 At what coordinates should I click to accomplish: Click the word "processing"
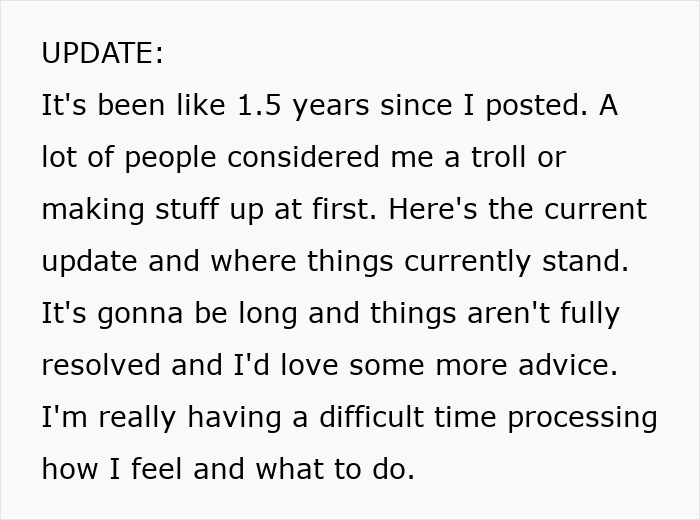pos(582,418)
